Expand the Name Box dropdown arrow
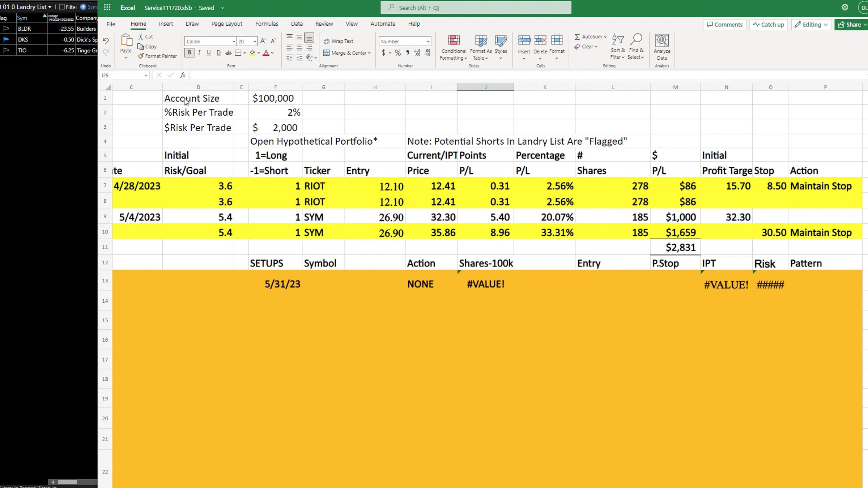This screenshot has height=488, width=868. (x=146, y=76)
